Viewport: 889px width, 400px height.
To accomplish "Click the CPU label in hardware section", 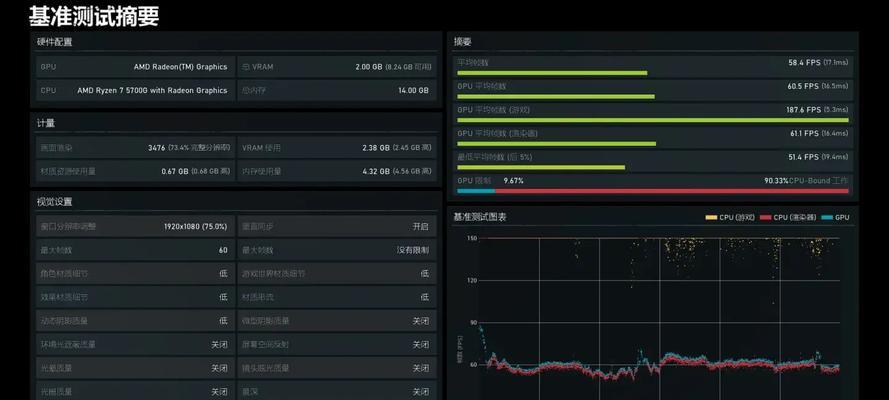I will click(x=48, y=91).
